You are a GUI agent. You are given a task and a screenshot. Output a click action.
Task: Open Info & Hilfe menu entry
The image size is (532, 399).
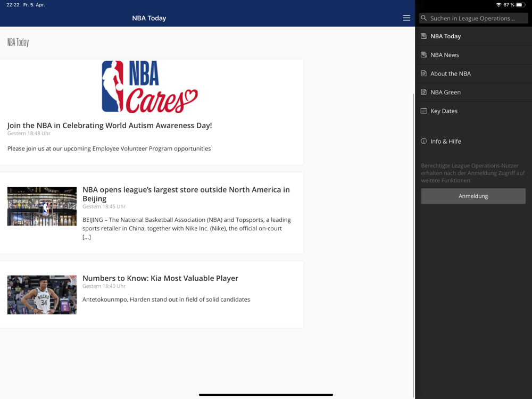[x=473, y=142]
